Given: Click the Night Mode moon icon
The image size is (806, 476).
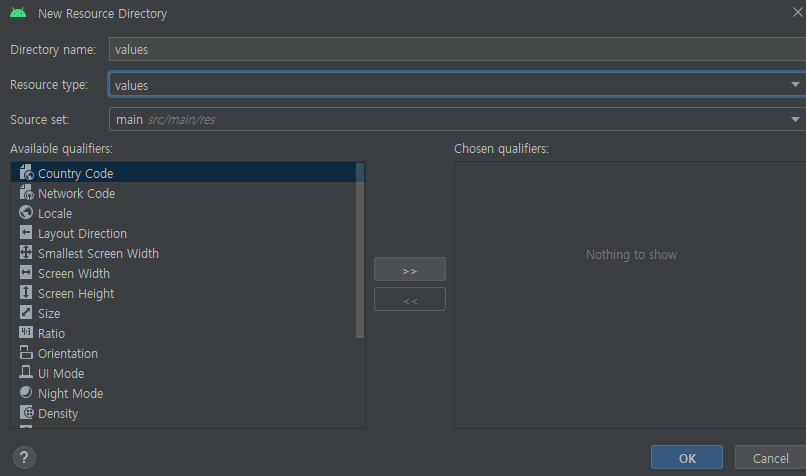Looking at the screenshot, I should pyautogui.click(x=26, y=392).
